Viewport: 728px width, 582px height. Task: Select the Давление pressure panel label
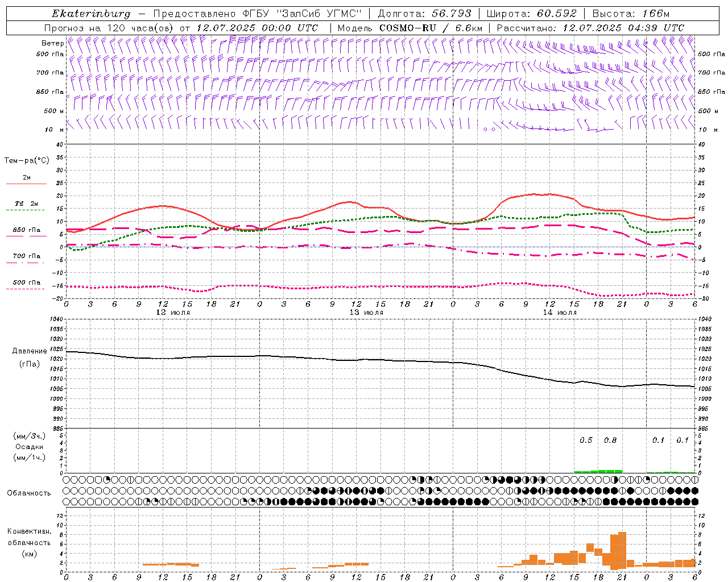(x=30, y=351)
